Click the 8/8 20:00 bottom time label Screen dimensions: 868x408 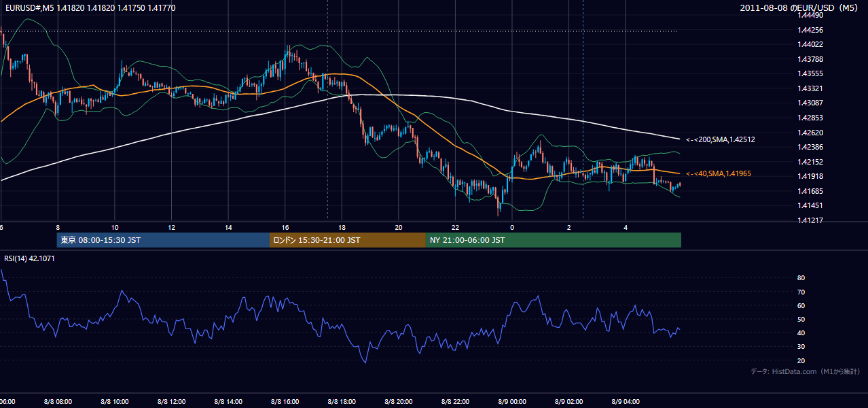click(399, 402)
